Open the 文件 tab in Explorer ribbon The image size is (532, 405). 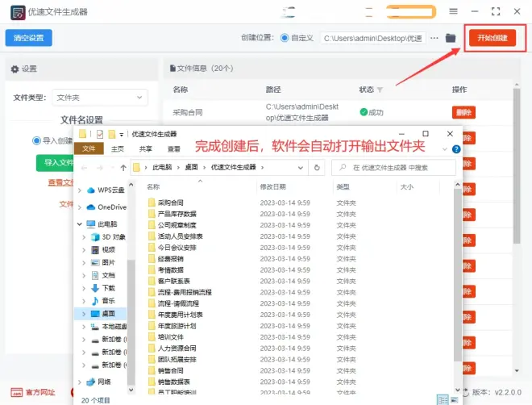[x=89, y=148]
